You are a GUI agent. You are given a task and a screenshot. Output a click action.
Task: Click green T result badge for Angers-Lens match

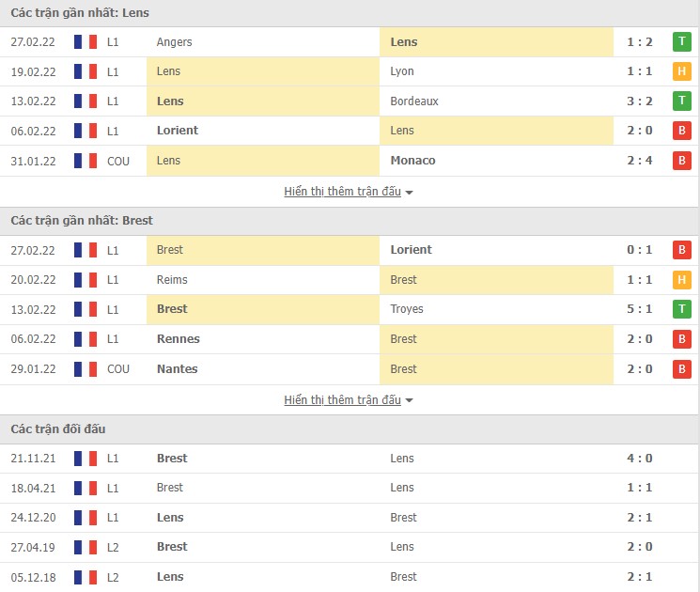[682, 41]
